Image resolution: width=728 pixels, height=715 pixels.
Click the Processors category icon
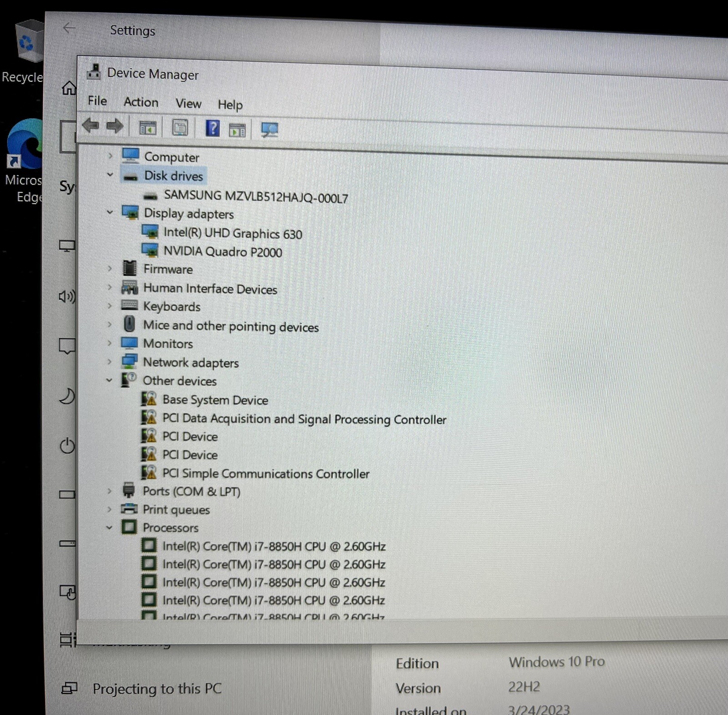tap(129, 527)
